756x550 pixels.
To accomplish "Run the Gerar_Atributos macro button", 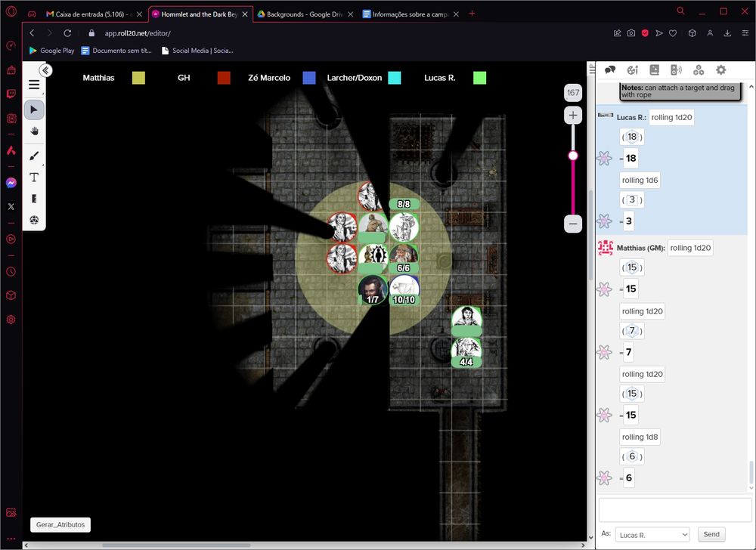I will pos(60,524).
